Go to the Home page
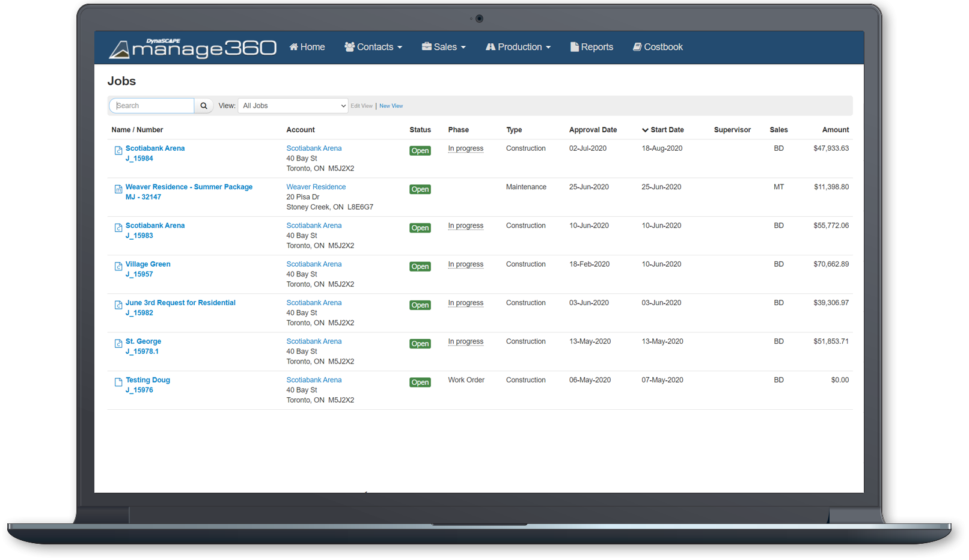Screen dimensions: 969x560 pos(307,47)
